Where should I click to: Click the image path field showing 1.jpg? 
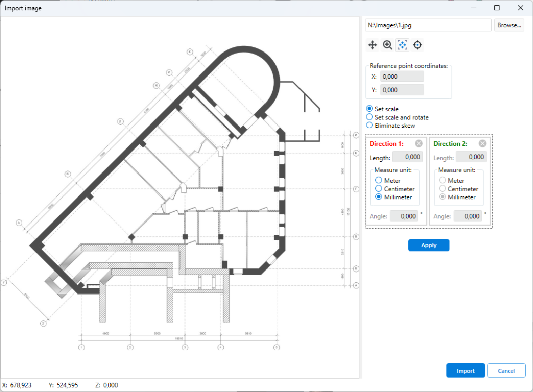428,25
